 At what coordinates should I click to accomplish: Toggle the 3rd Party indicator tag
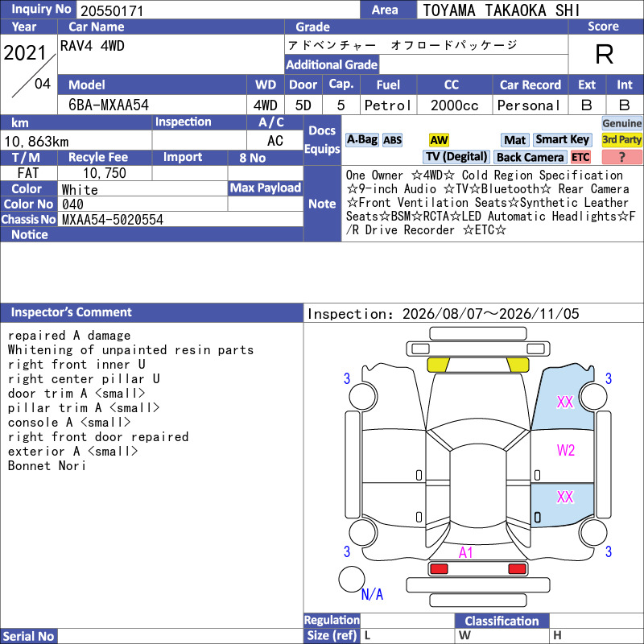621,139
